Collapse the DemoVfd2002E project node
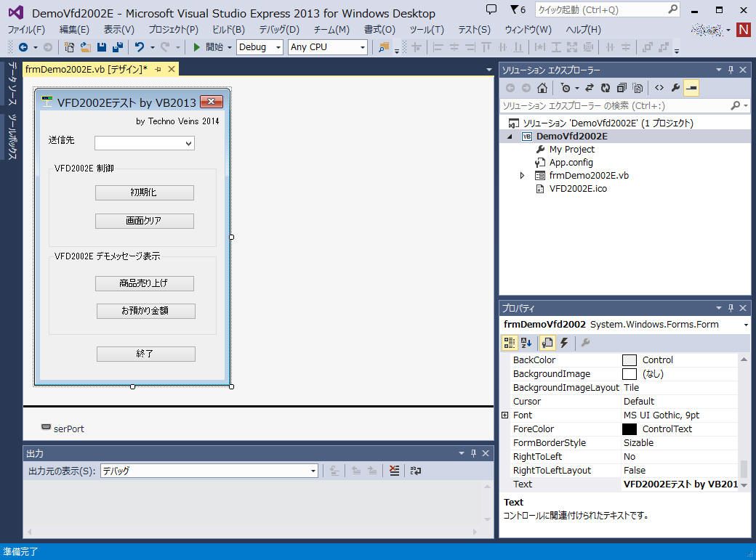This screenshot has height=560, width=756. (510, 137)
